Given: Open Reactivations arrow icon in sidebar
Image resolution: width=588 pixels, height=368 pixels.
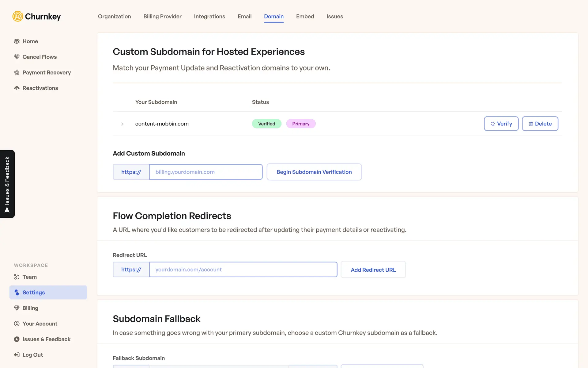Looking at the screenshot, I should [x=17, y=88].
